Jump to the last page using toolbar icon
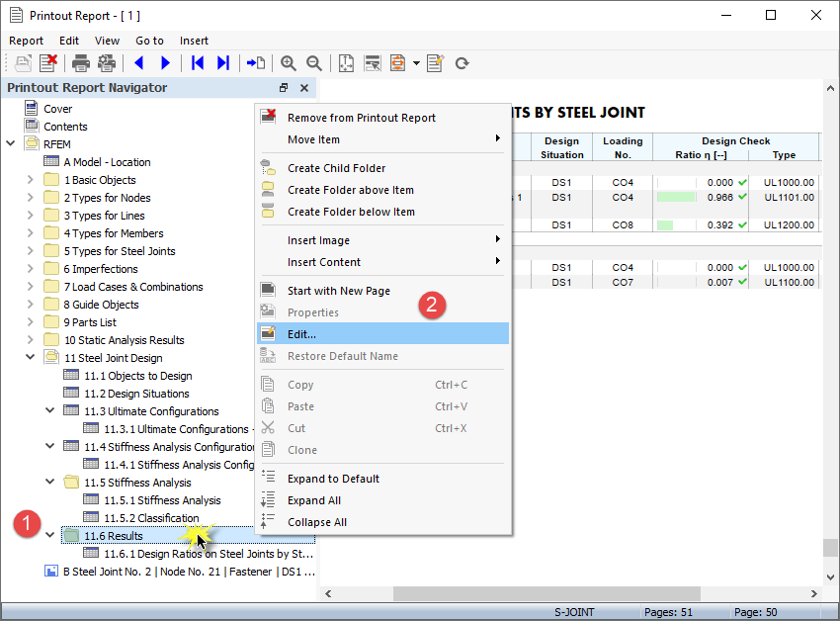Image resolution: width=840 pixels, height=621 pixels. [221, 62]
